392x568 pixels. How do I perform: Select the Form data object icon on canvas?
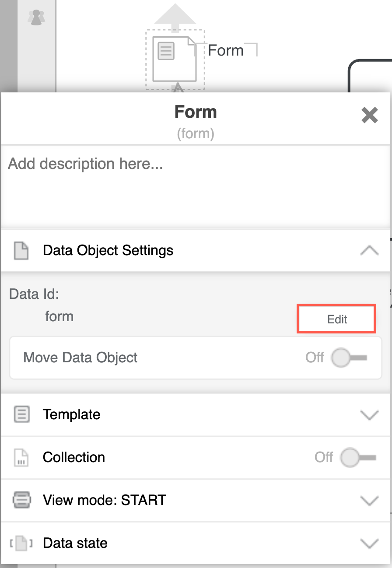[174, 60]
